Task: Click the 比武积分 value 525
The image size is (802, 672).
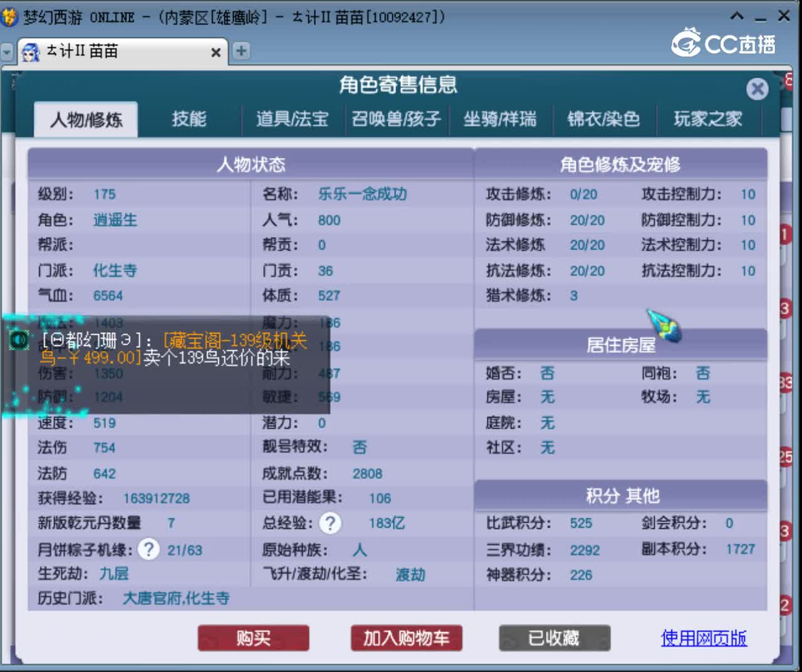Action: click(581, 523)
